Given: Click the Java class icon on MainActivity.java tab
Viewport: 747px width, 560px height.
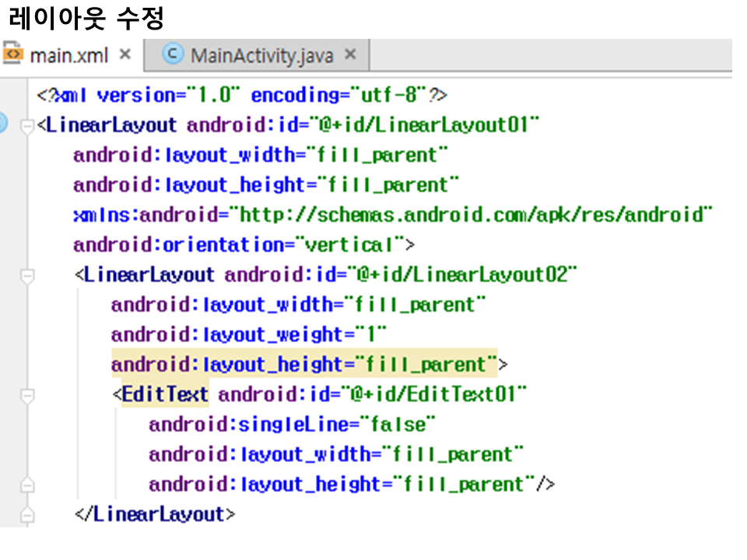Looking at the screenshot, I should point(173,55).
